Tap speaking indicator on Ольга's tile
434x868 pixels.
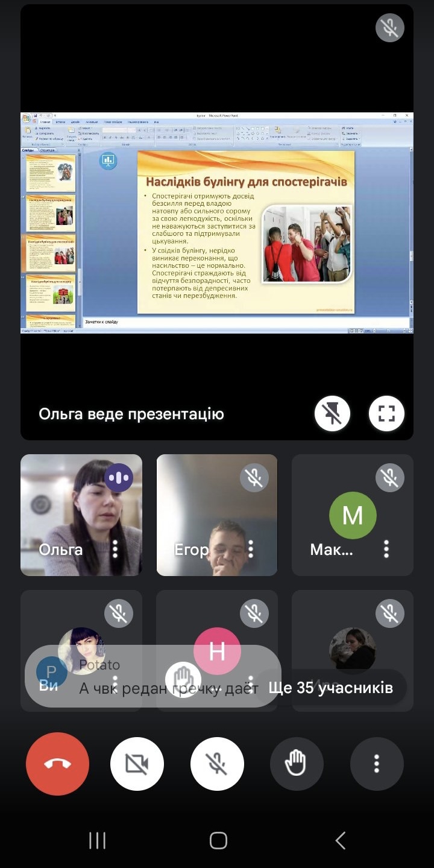(119, 478)
